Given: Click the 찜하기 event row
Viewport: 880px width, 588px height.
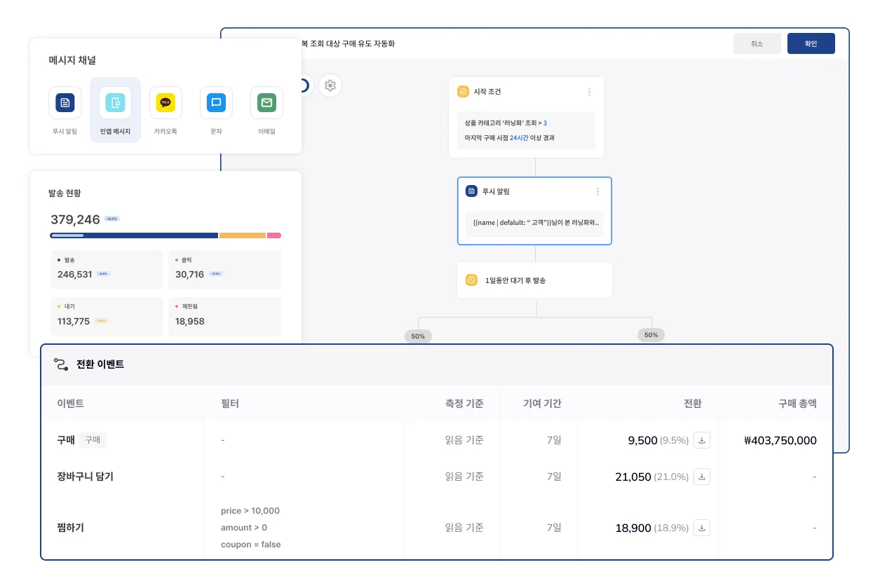Looking at the screenshot, I should coord(437,528).
